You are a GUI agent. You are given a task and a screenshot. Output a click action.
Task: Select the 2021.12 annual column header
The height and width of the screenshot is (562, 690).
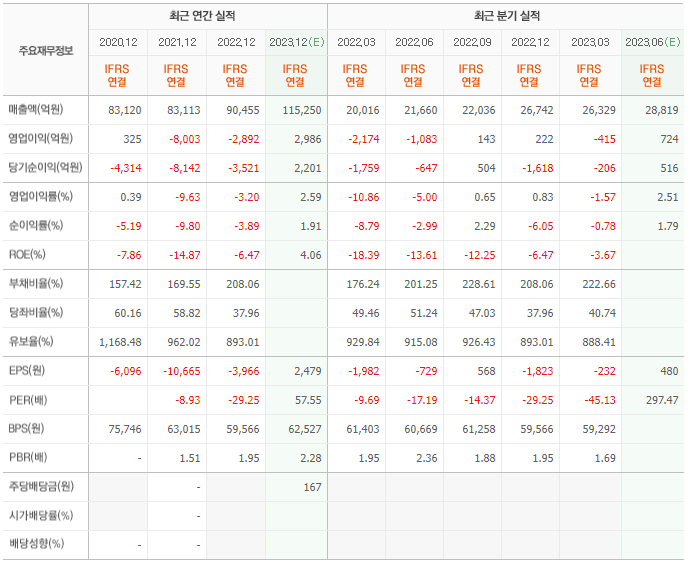[177, 42]
